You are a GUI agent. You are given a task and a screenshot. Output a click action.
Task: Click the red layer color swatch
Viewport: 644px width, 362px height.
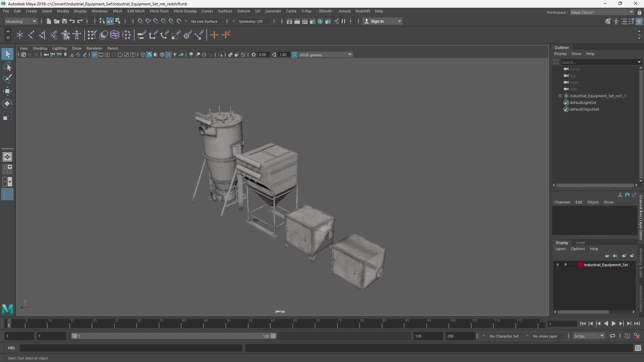point(580,265)
